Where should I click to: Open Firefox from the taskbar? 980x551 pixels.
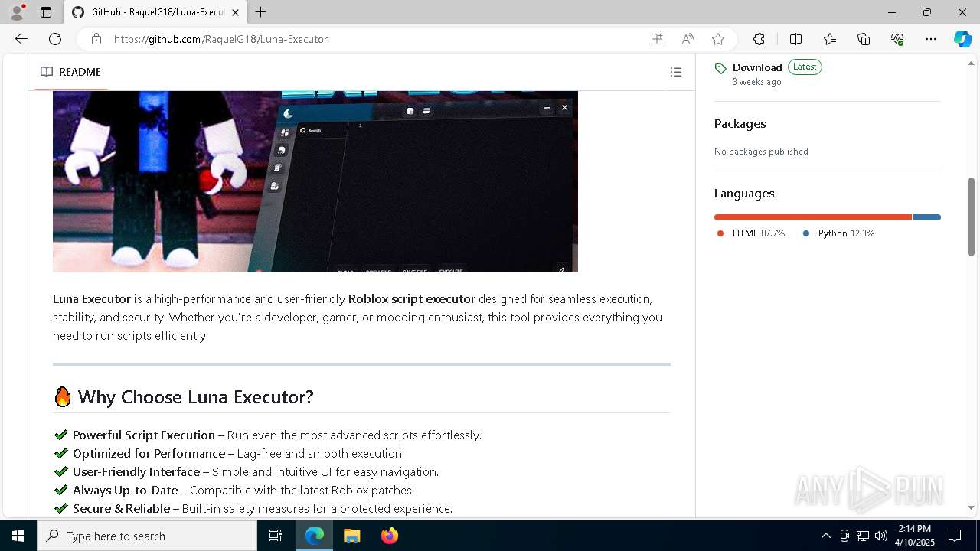point(390,536)
